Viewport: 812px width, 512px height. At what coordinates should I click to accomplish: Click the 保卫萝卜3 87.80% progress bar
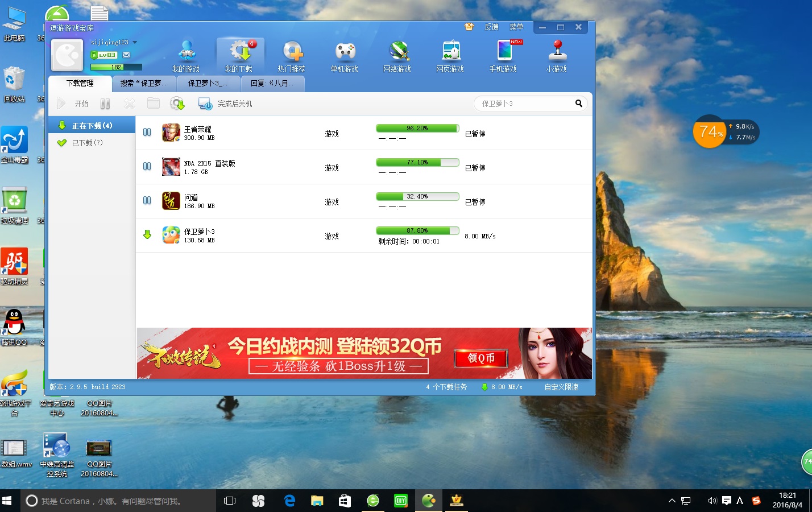coord(417,230)
